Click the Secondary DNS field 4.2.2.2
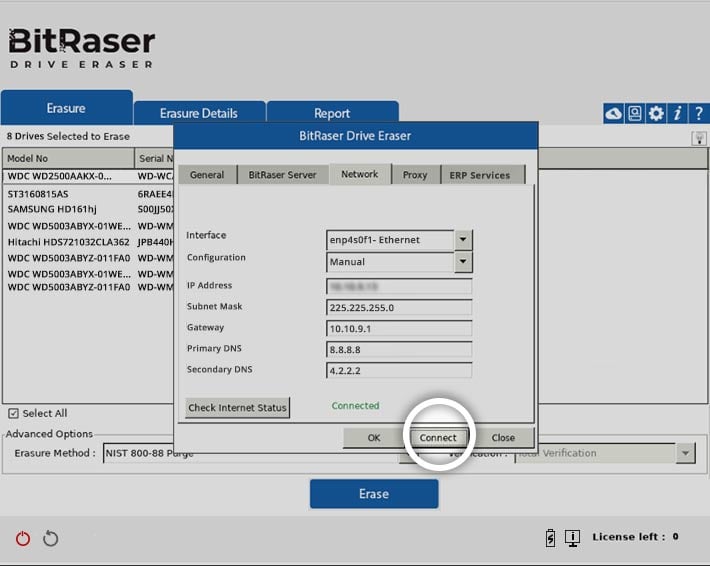Image resolution: width=710 pixels, height=566 pixels. click(x=399, y=370)
